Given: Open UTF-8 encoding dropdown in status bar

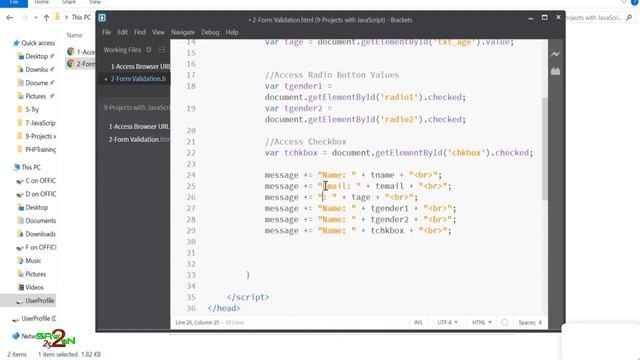Looking at the screenshot, I should (x=447, y=322).
